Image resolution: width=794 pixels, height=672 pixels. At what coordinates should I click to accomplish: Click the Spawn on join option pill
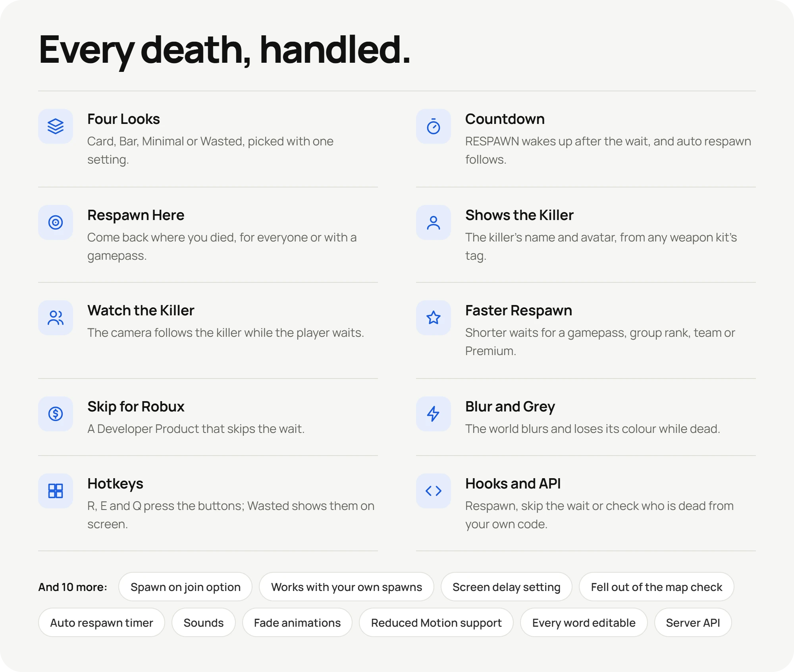point(185,587)
